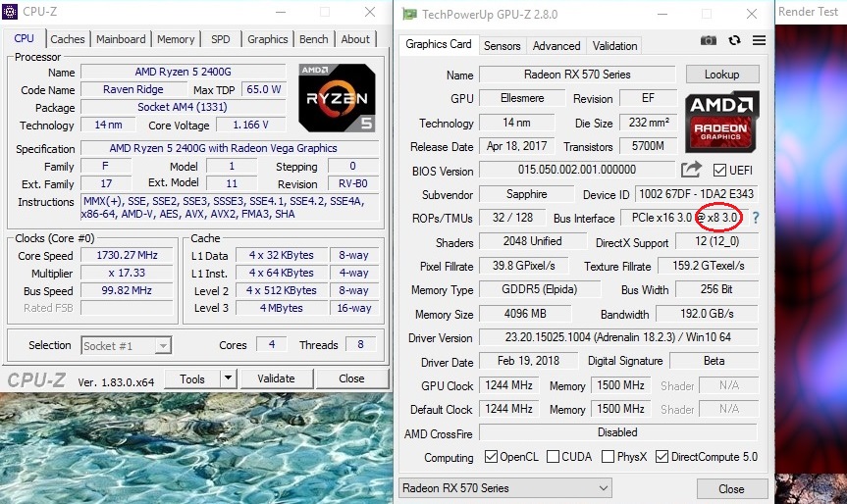The image size is (847, 504).
Task: Click the Driver Version field
Action: [618, 337]
